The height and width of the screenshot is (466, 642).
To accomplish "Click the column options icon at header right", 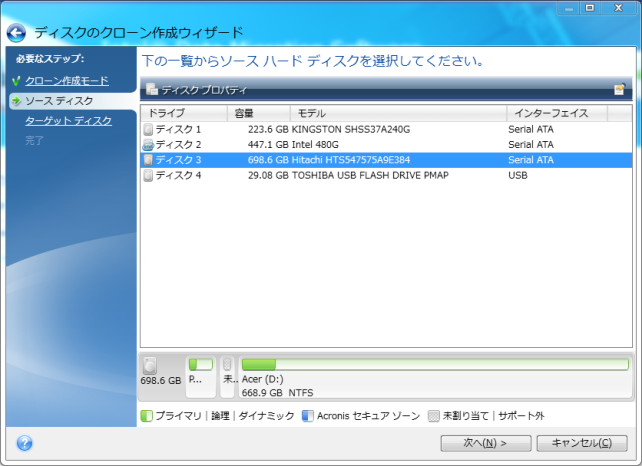I will coord(619,89).
